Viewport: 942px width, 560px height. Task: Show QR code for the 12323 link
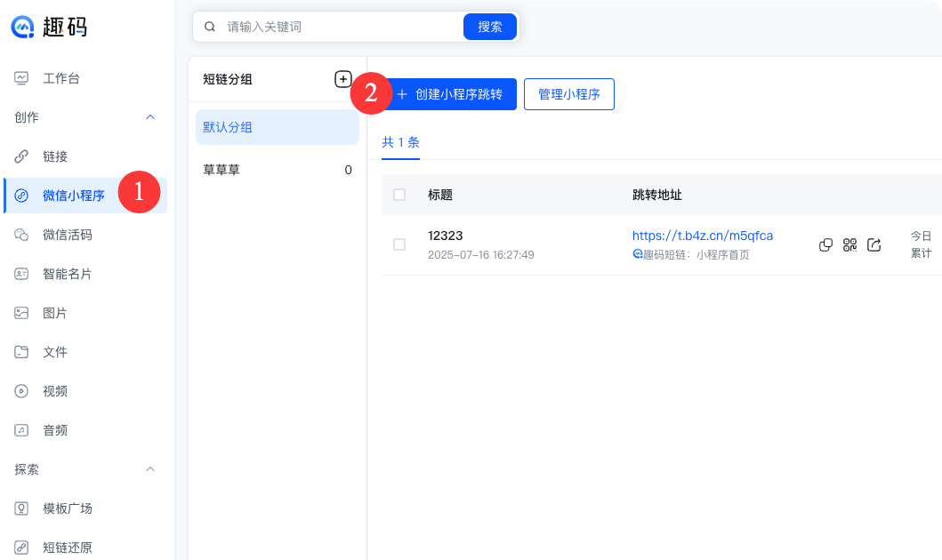click(850, 244)
